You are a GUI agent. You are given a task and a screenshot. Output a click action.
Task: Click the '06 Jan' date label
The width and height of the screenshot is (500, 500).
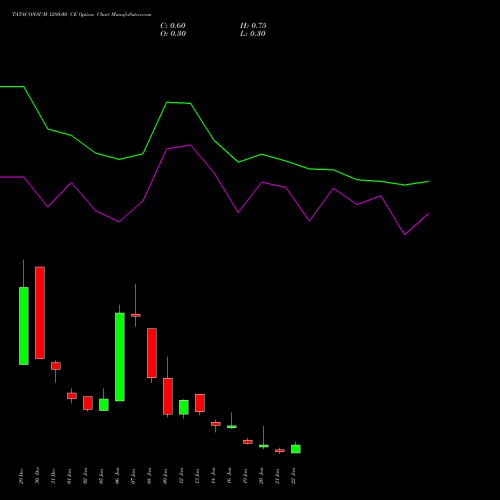pos(117,476)
